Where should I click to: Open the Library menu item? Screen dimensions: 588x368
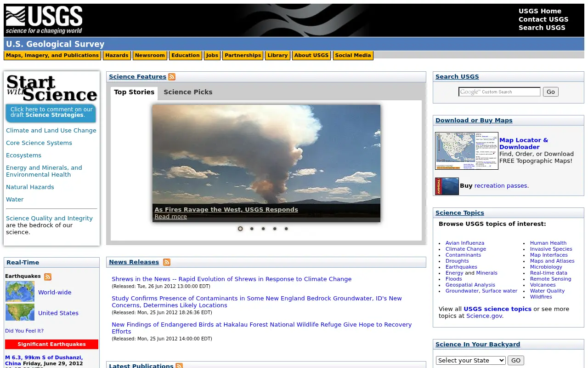(277, 56)
